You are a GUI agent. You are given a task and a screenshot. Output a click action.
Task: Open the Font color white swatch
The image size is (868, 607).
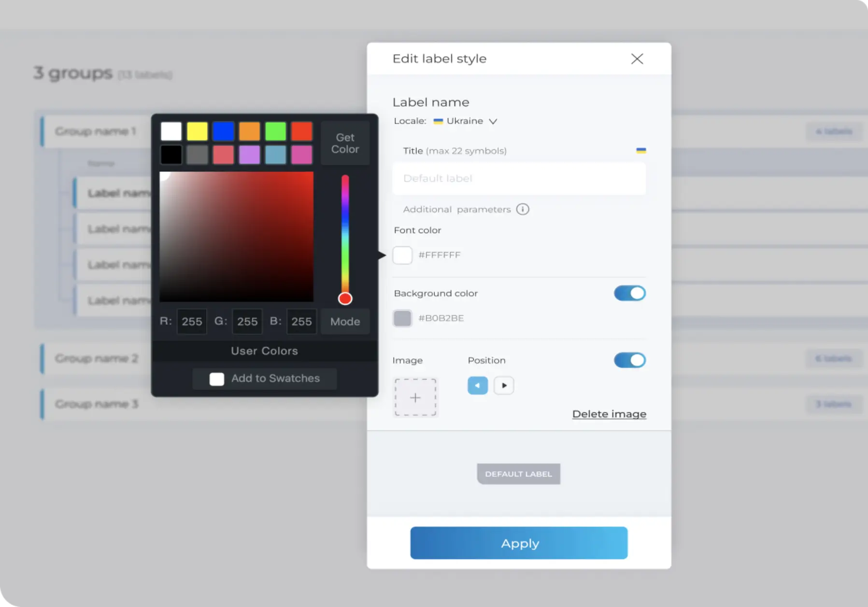pyautogui.click(x=402, y=255)
